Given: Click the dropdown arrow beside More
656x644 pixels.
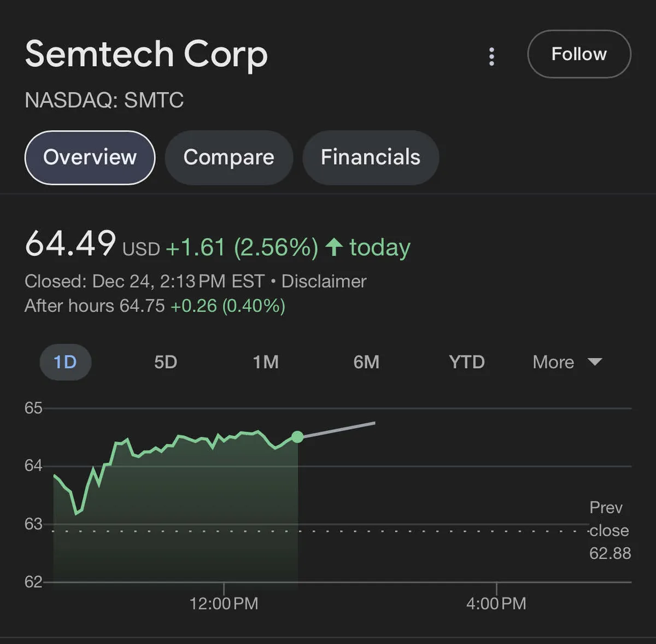Looking at the screenshot, I should point(595,362).
